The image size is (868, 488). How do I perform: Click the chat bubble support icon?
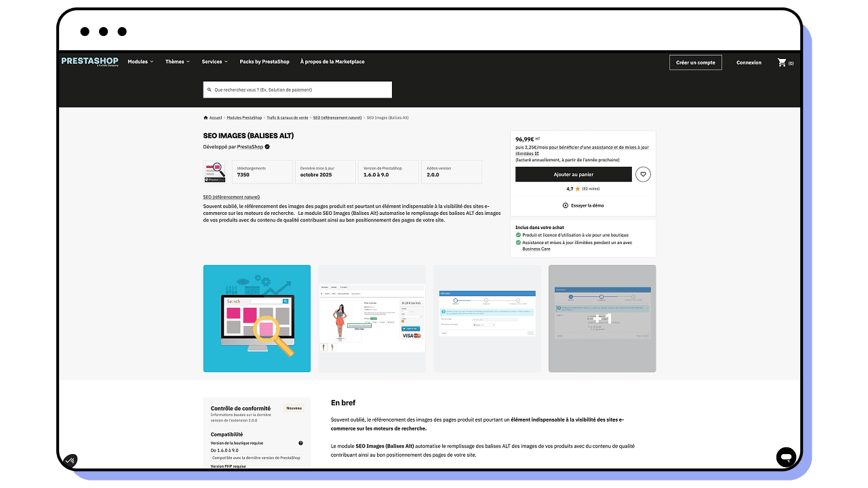coord(786,456)
